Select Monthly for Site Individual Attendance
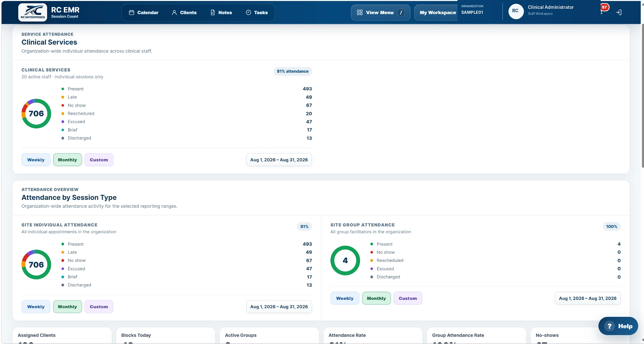This screenshot has height=344, width=644. (x=67, y=307)
